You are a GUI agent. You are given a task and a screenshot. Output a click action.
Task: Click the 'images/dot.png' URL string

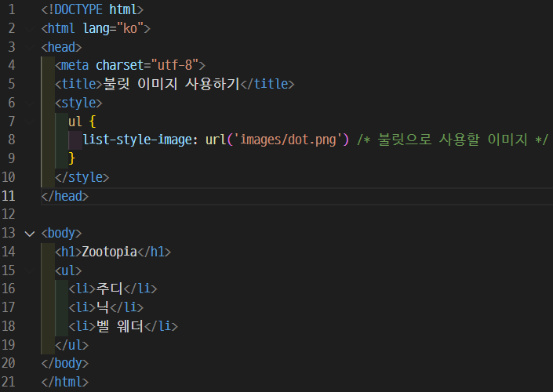point(288,140)
